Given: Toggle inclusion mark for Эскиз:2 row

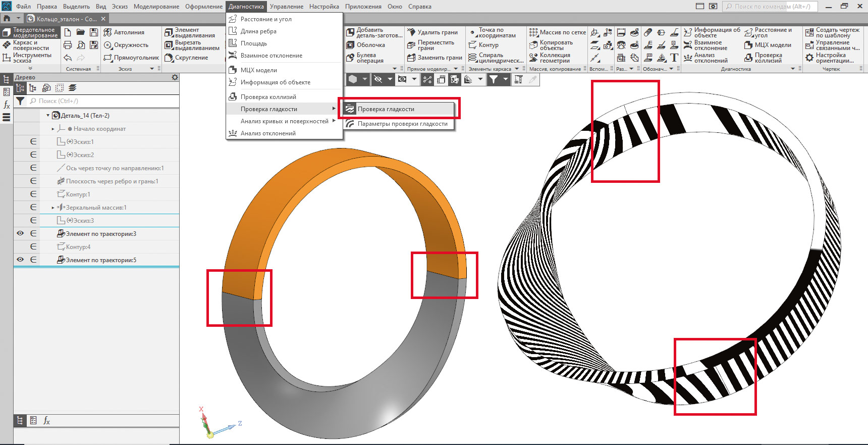Looking at the screenshot, I should tap(33, 155).
